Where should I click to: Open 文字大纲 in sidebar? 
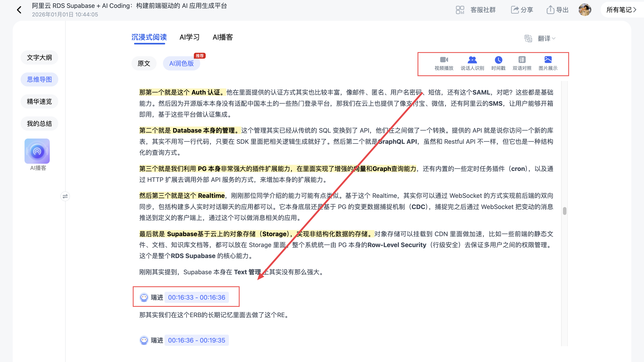39,58
